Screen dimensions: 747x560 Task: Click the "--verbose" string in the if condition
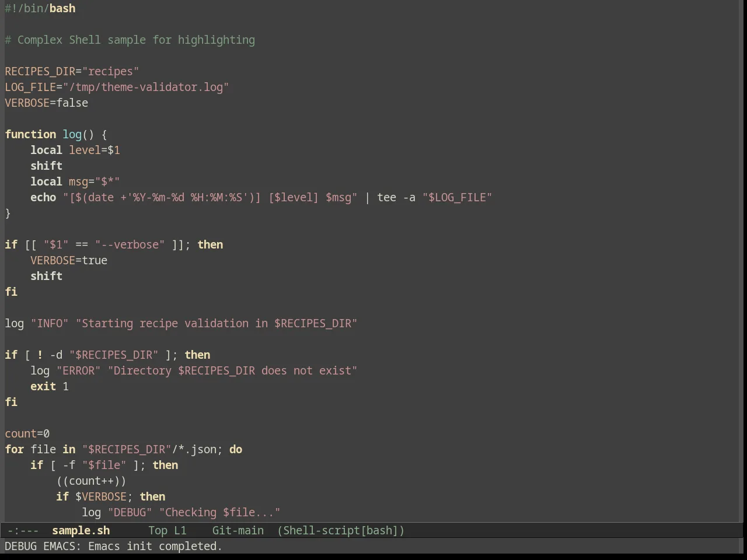click(130, 245)
